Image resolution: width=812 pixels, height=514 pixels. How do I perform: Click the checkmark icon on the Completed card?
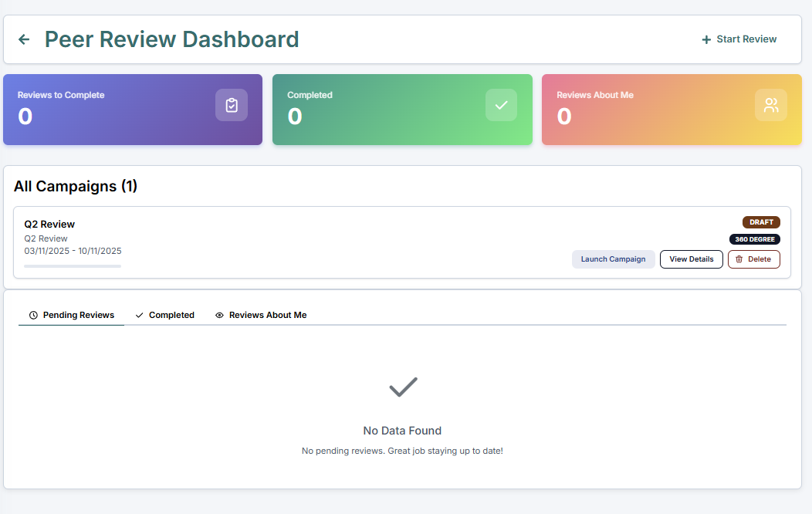[x=501, y=105]
